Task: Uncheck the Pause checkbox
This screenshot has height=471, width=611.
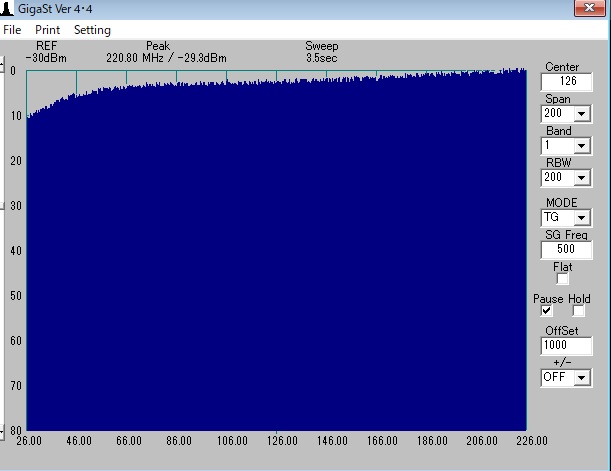Action: click(x=546, y=310)
